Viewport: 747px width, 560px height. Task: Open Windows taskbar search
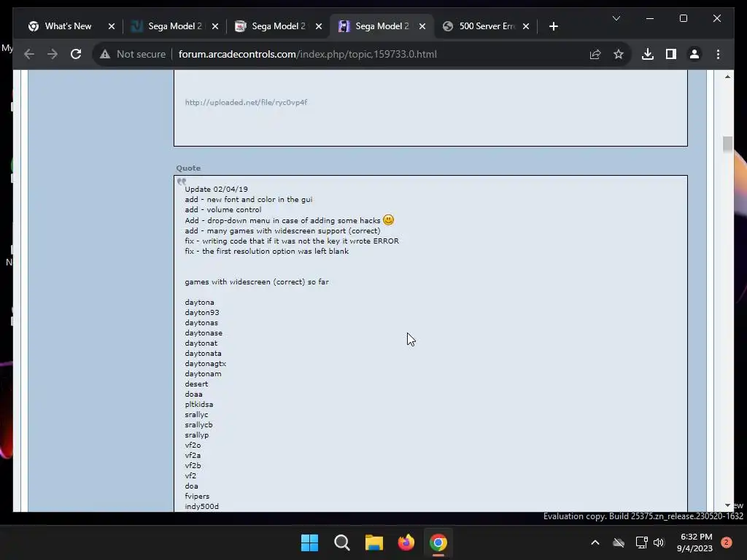(x=341, y=542)
